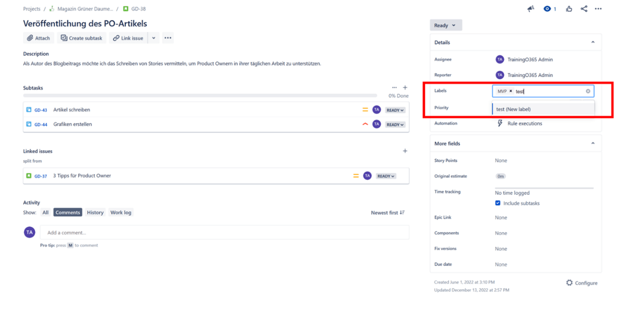Select the test (New label) suggestion
The image size is (644, 324).
coord(514,109)
